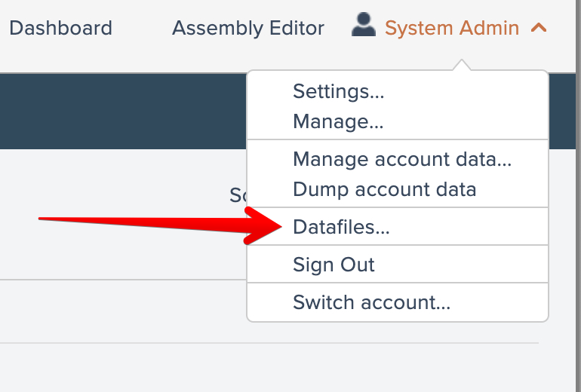The width and height of the screenshot is (581, 392).
Task: Click the blank margin left of Settings...
Action: 269,92
